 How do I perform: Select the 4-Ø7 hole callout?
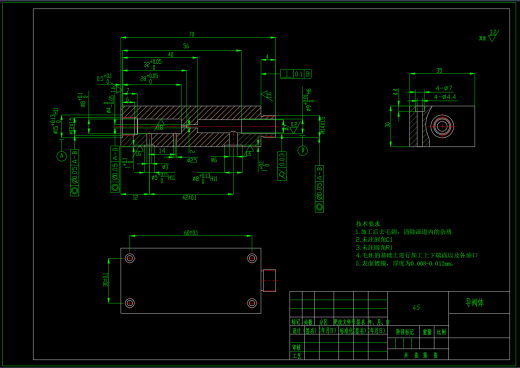[x=444, y=88]
